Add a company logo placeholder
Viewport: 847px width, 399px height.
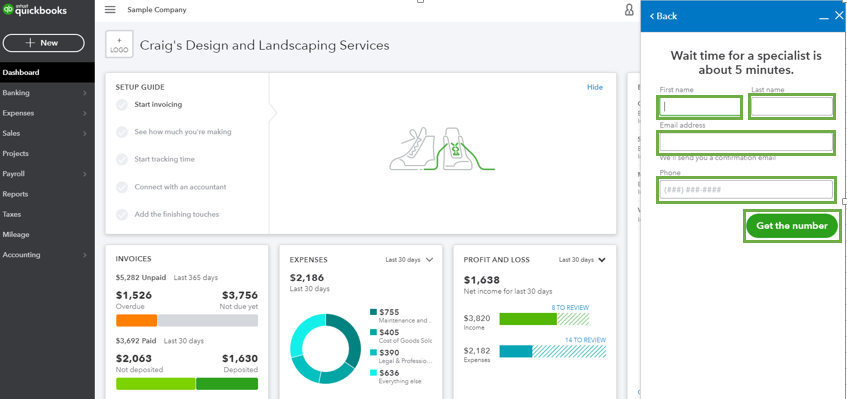(x=119, y=45)
